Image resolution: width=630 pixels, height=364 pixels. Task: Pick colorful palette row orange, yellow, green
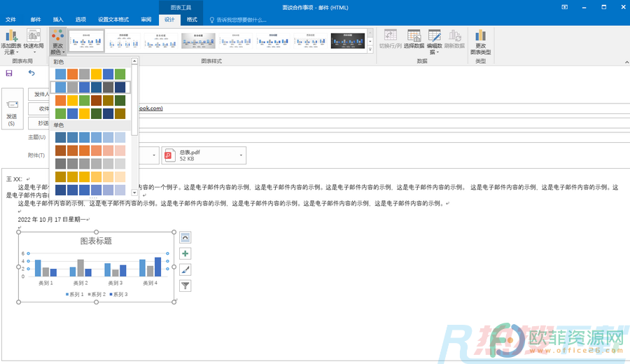[x=90, y=100]
